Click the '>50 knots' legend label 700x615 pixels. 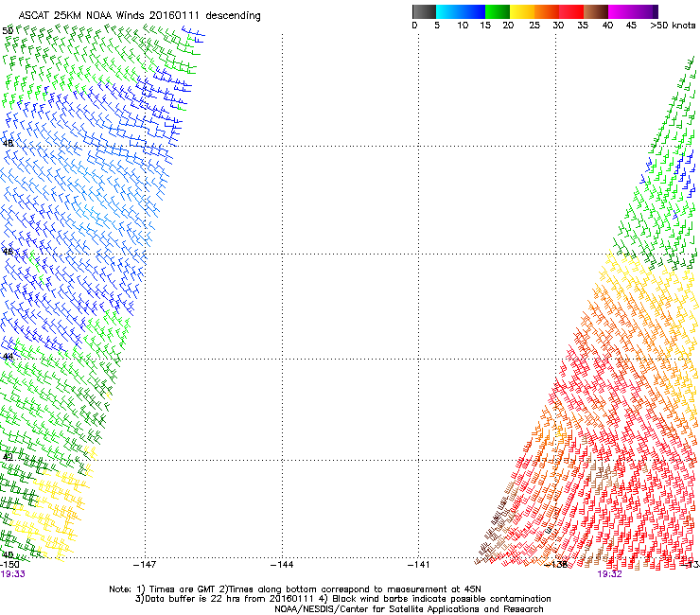coord(673,25)
